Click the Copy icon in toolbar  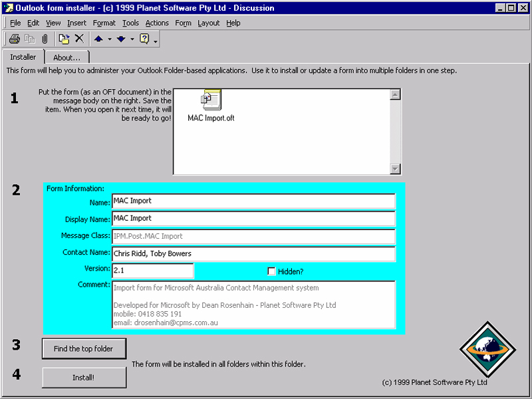tap(30, 39)
